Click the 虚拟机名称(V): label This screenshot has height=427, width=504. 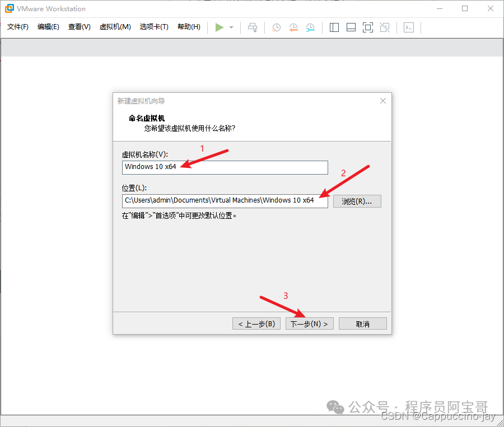pos(145,154)
